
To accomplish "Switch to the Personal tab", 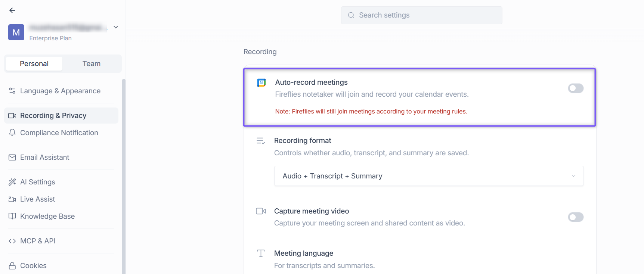I will coord(34,64).
